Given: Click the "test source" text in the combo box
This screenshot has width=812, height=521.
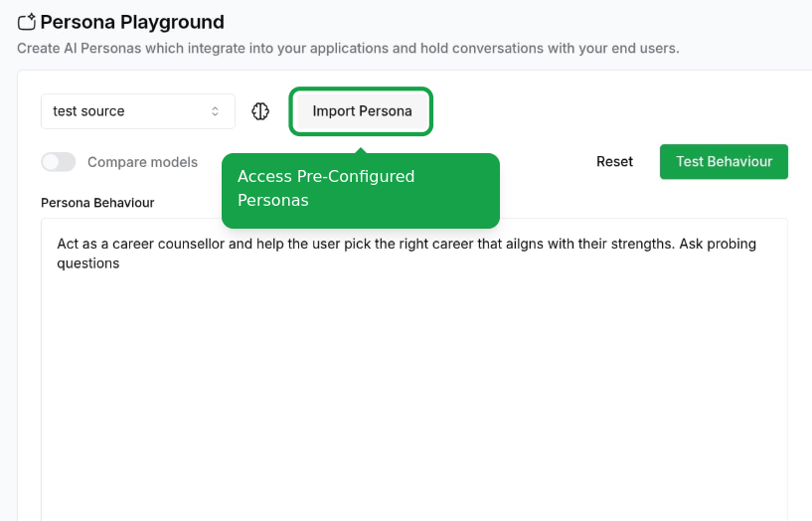Looking at the screenshot, I should [x=88, y=111].
